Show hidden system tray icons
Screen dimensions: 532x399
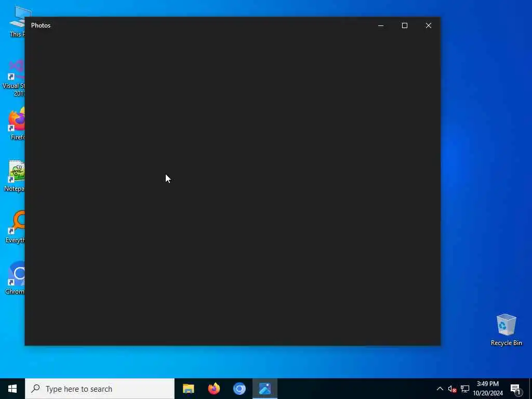[x=440, y=389]
